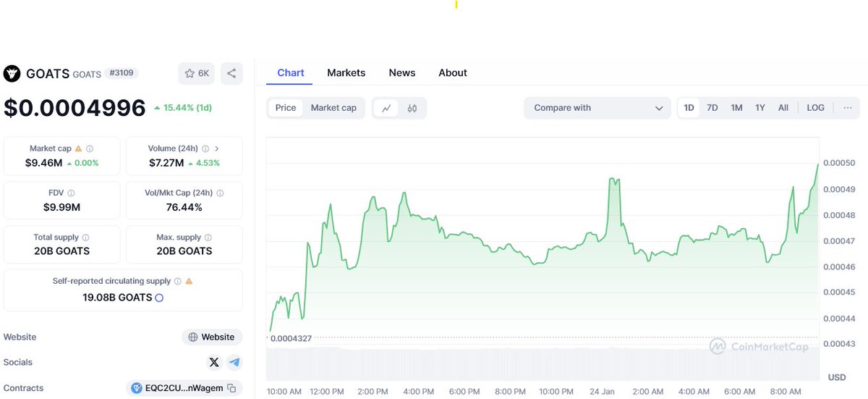
Task: Click the 76.44% Vol/Mkt Cap value
Action: [x=184, y=207]
